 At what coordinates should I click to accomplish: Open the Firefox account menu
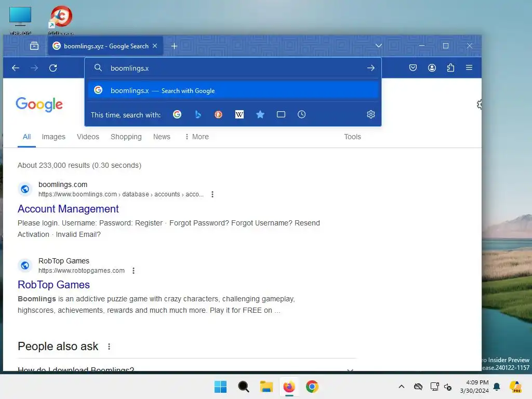[432, 68]
